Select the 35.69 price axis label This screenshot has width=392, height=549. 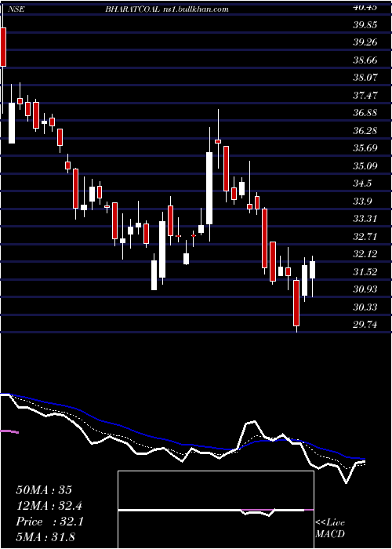click(365, 148)
